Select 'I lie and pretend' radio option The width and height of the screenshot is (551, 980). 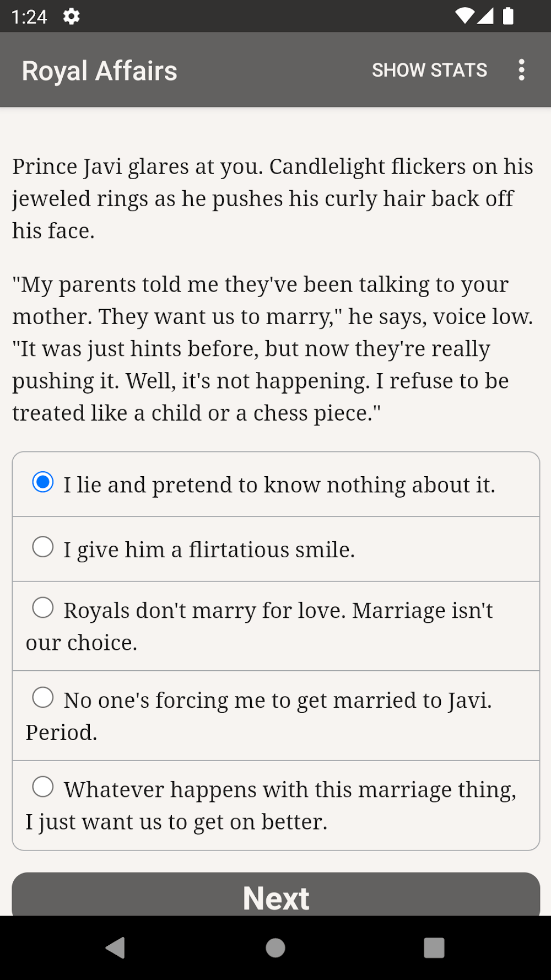[x=43, y=482]
